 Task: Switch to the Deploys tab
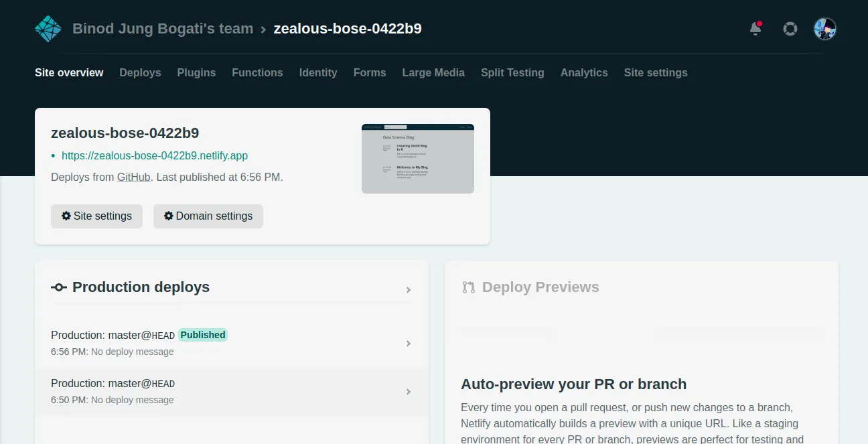point(140,72)
